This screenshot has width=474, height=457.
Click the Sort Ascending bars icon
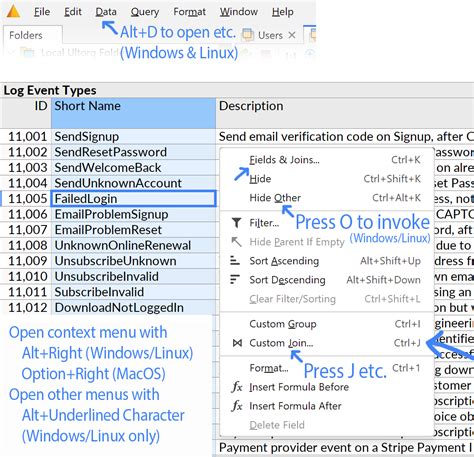tap(235, 260)
